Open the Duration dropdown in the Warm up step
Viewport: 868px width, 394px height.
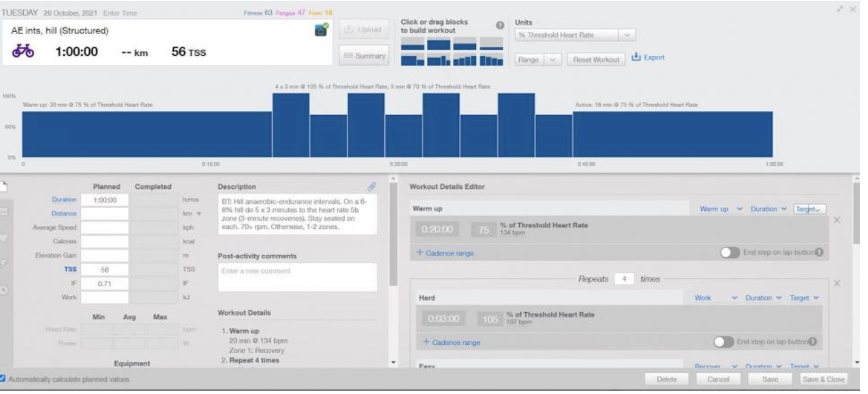pos(769,209)
